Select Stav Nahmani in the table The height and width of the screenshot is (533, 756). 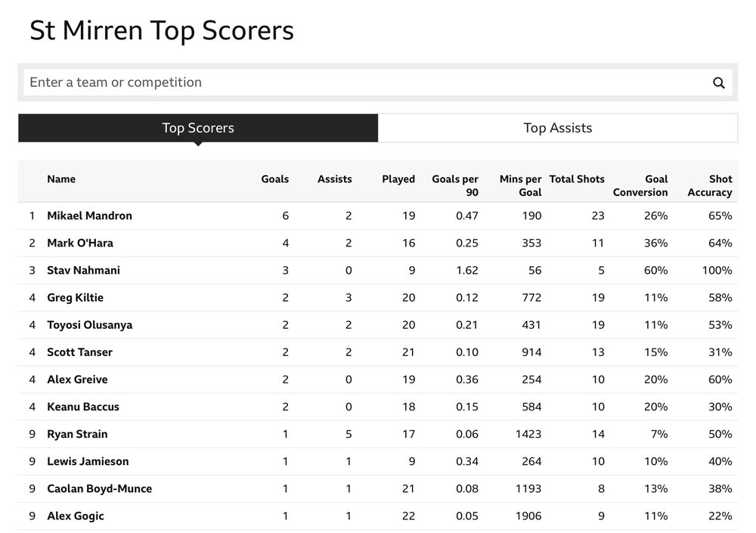(x=83, y=270)
